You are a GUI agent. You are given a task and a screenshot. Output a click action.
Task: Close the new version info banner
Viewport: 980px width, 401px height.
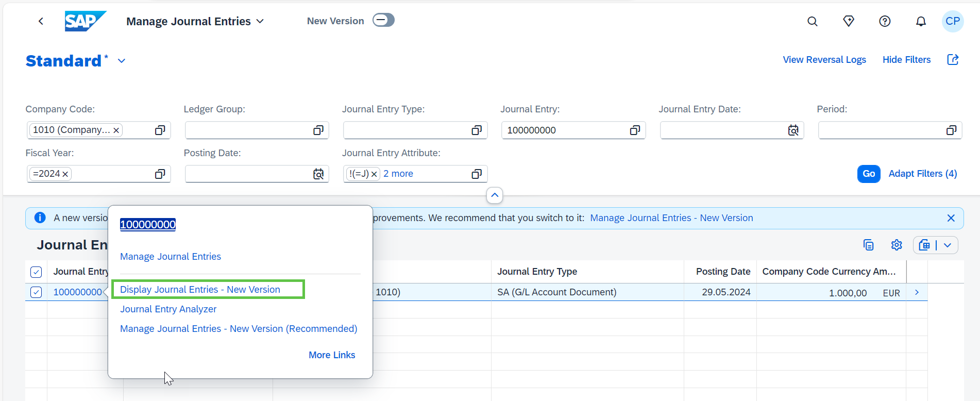[951, 218]
